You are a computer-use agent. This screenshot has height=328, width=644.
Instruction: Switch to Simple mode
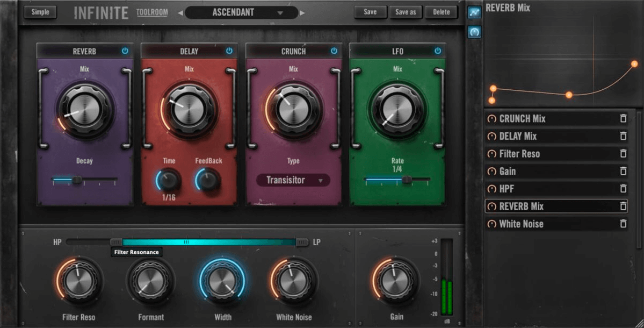pos(40,12)
